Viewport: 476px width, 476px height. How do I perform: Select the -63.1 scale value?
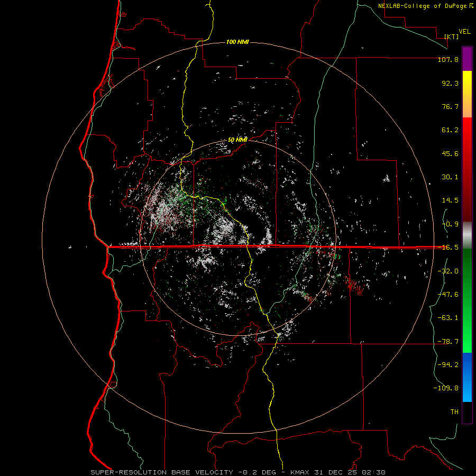click(448, 318)
